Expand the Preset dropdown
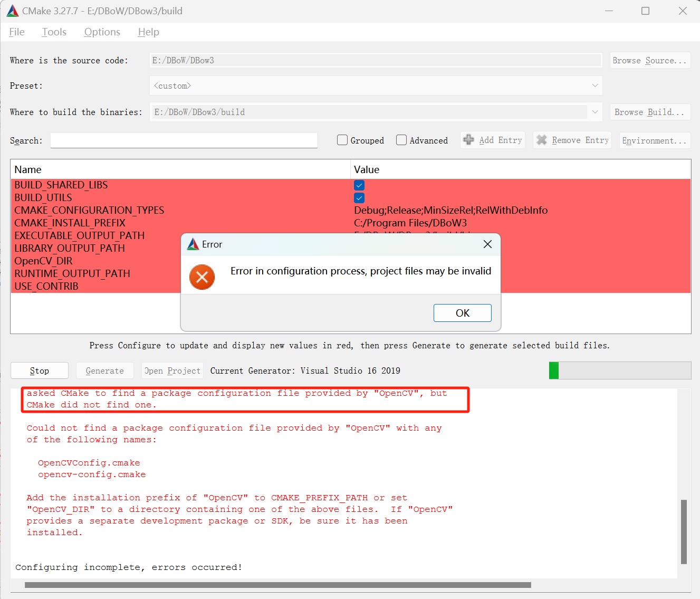 click(x=595, y=85)
